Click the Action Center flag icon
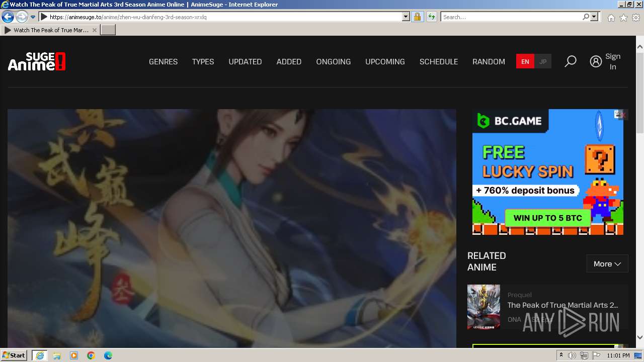 (x=596, y=355)
